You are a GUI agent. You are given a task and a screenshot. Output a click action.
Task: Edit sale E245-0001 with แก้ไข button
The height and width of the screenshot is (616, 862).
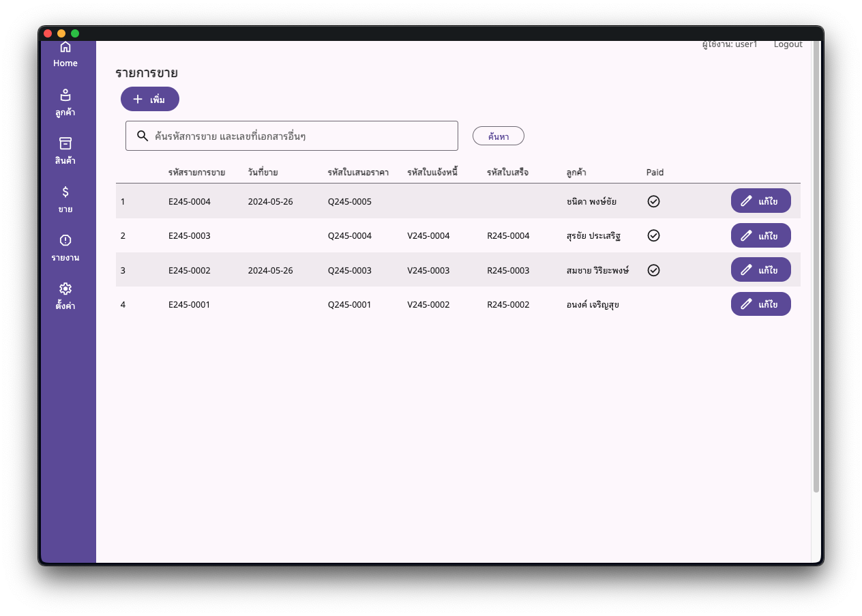[760, 304]
